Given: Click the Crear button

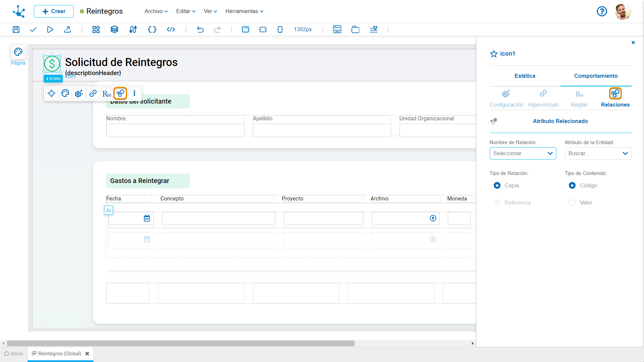Looking at the screenshot, I should 54,11.
